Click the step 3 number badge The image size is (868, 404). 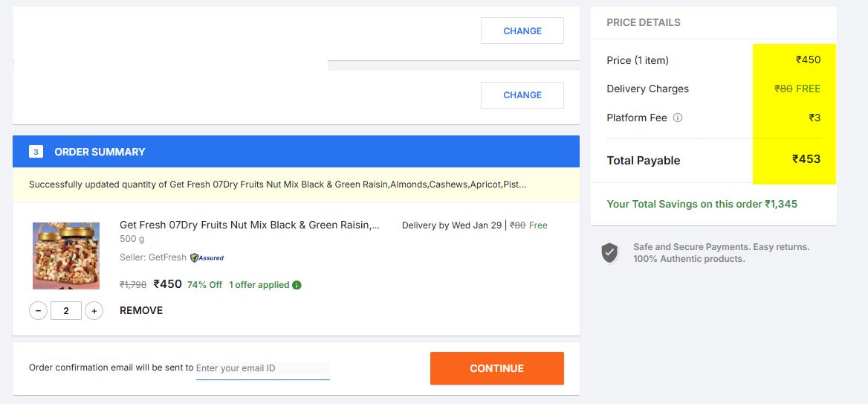tap(36, 151)
